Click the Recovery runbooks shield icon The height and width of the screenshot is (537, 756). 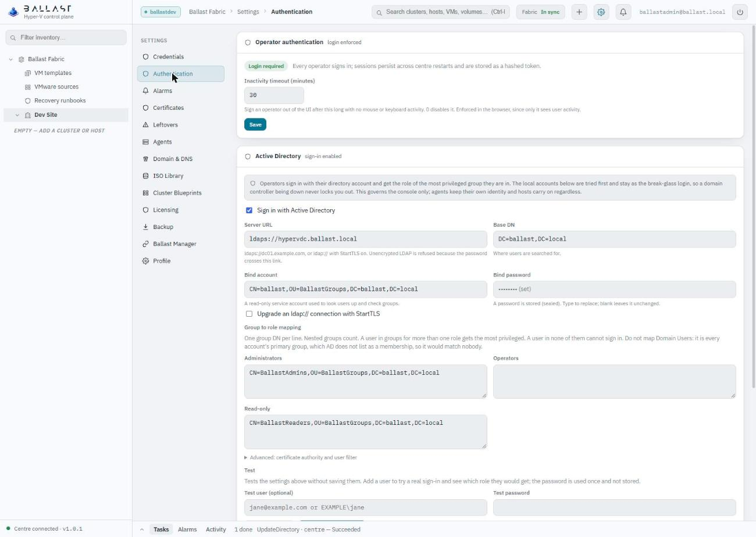tap(27, 101)
